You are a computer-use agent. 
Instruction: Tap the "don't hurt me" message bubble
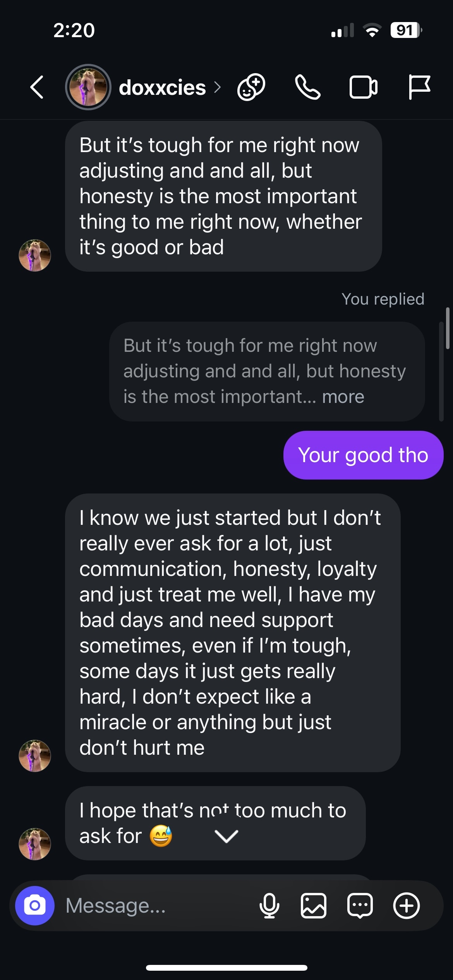(x=232, y=632)
